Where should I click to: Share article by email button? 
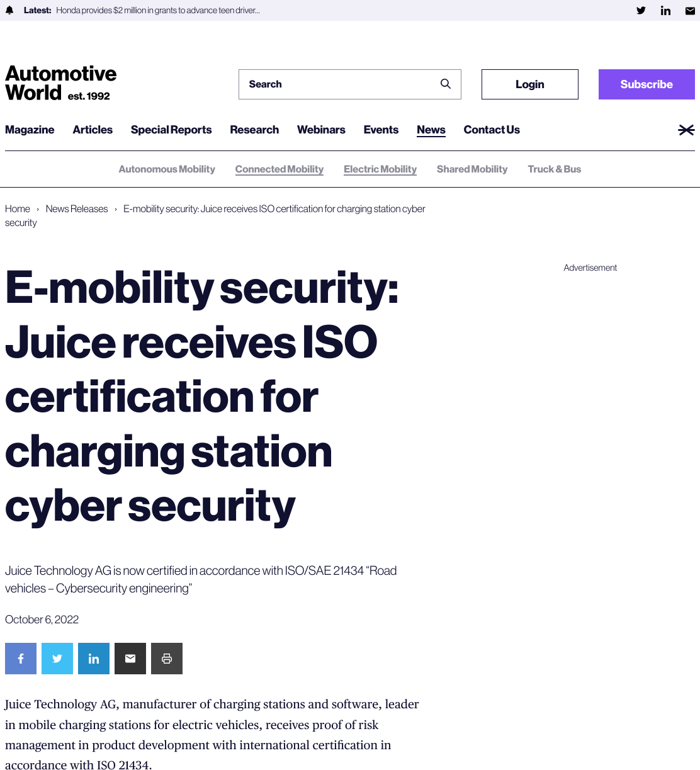pos(130,659)
